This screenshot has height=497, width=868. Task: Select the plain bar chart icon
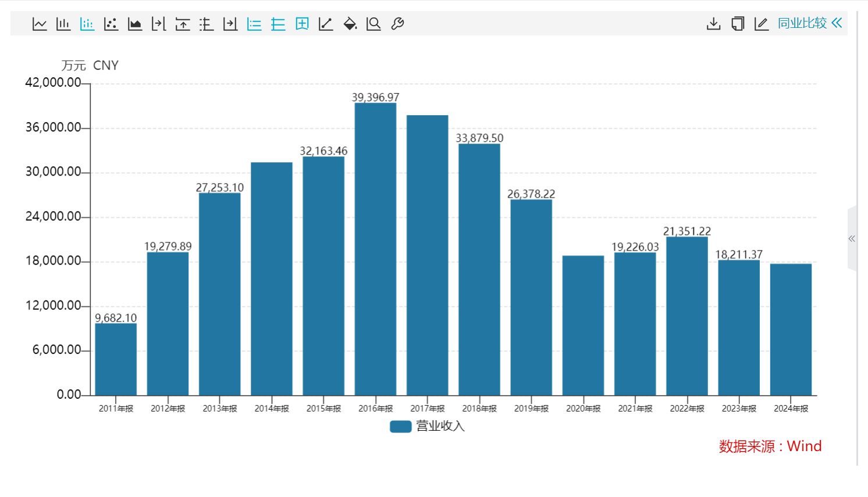tap(63, 24)
